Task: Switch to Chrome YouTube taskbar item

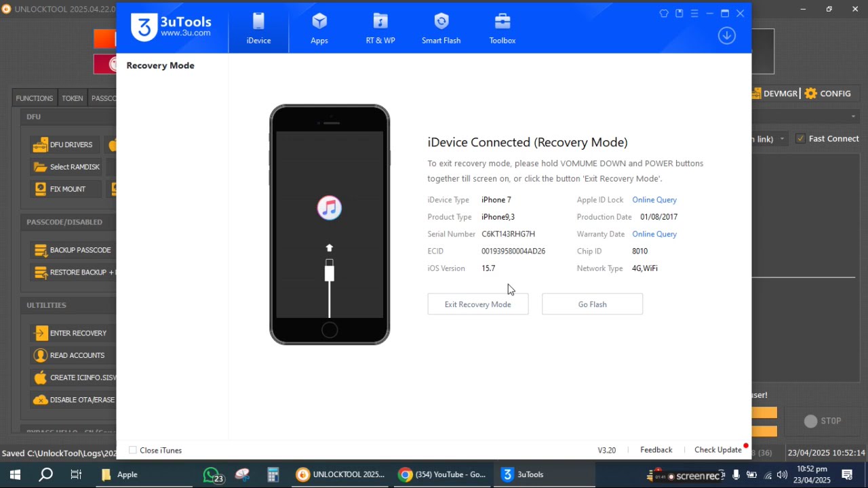Action: (x=443, y=474)
